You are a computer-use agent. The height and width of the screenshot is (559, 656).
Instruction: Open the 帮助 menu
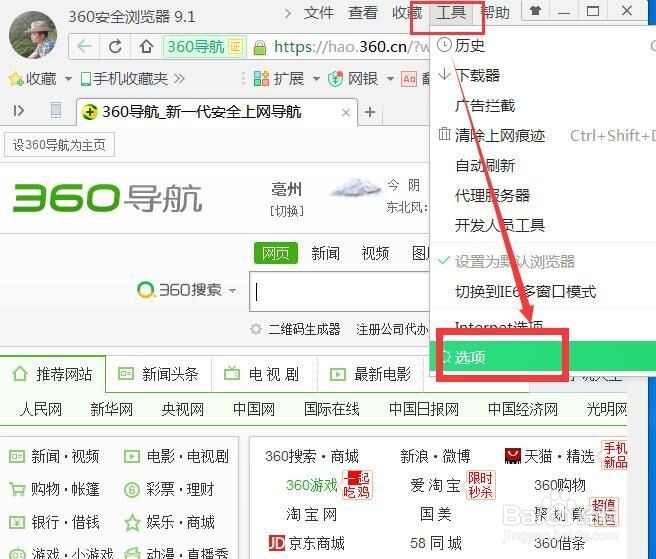click(496, 13)
